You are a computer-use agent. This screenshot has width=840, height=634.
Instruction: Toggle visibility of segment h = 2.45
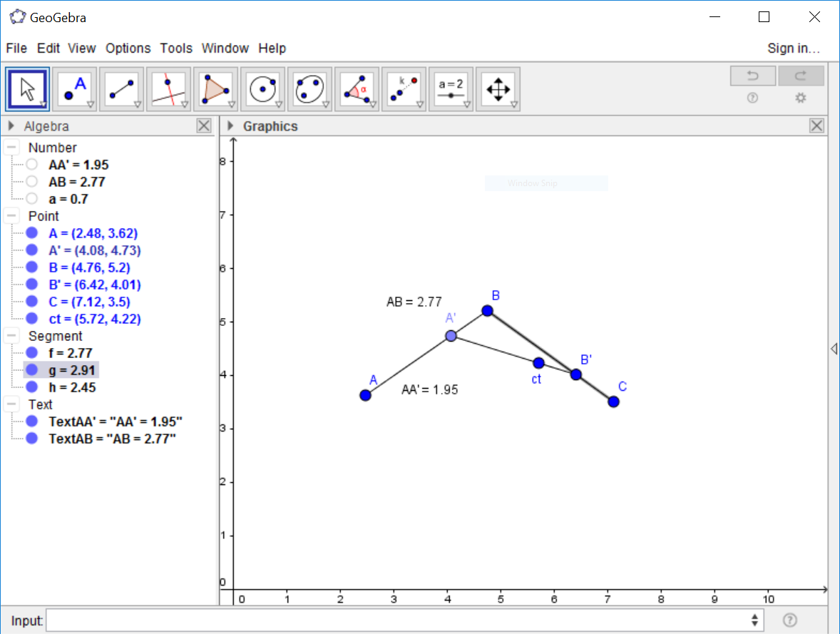pyautogui.click(x=31, y=387)
